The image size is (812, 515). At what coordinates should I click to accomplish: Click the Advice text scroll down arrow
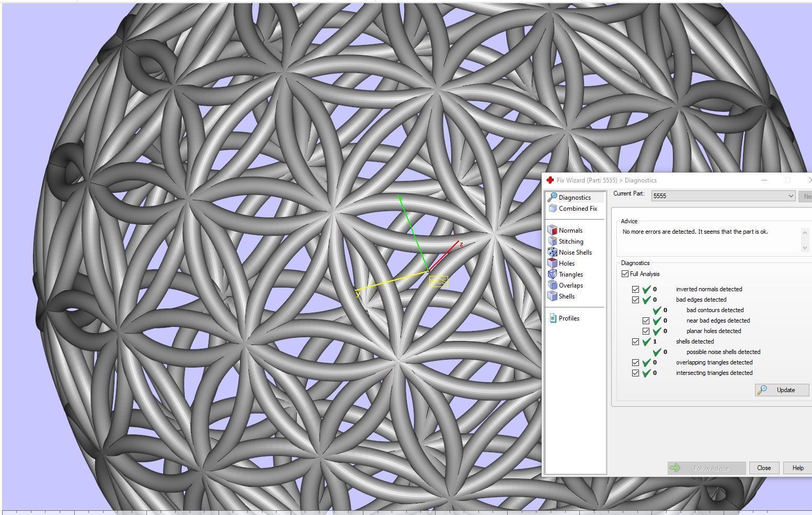pos(805,248)
